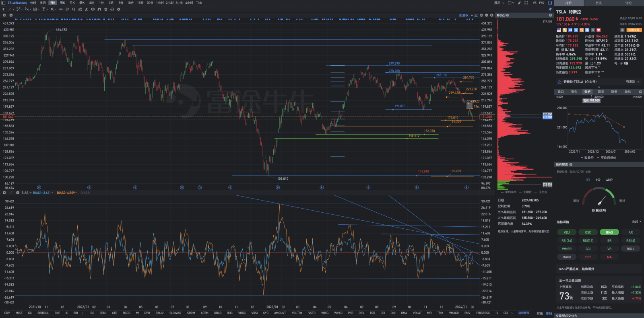Open the 资讯 news tab
644x318 pixels.
(599, 3)
